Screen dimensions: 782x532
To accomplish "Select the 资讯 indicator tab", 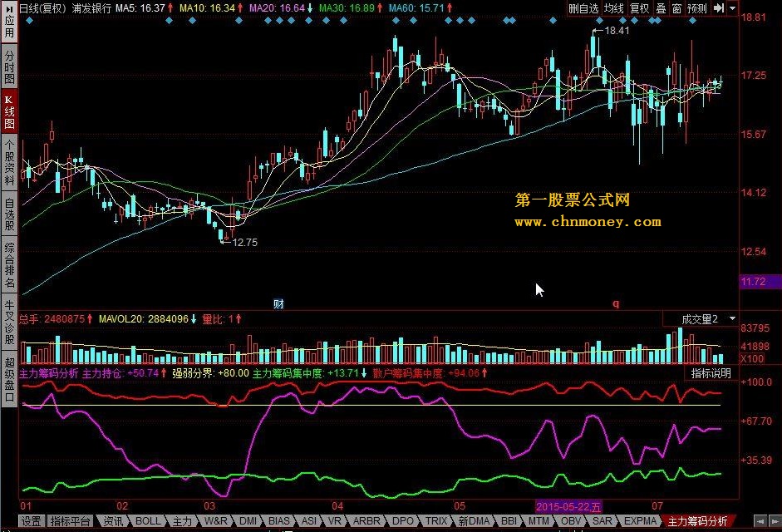I will [113, 521].
